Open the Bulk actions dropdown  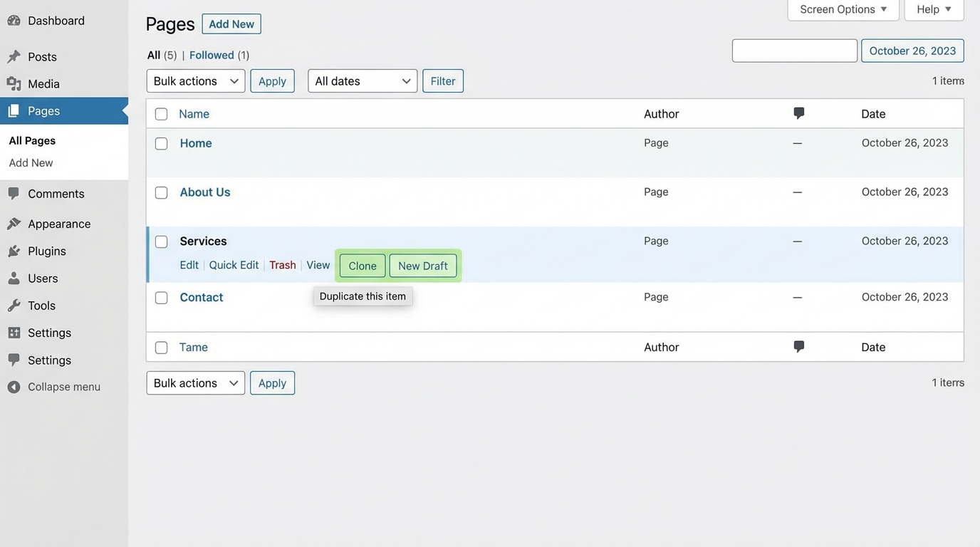(195, 80)
